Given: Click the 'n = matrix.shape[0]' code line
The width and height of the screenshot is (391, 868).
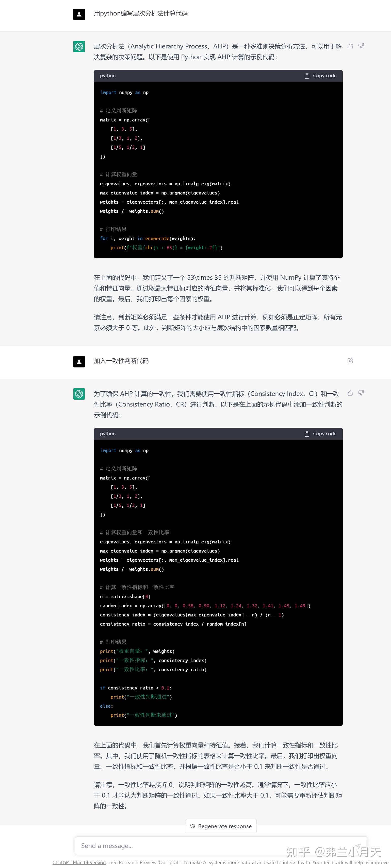Looking at the screenshot, I should (x=125, y=597).
